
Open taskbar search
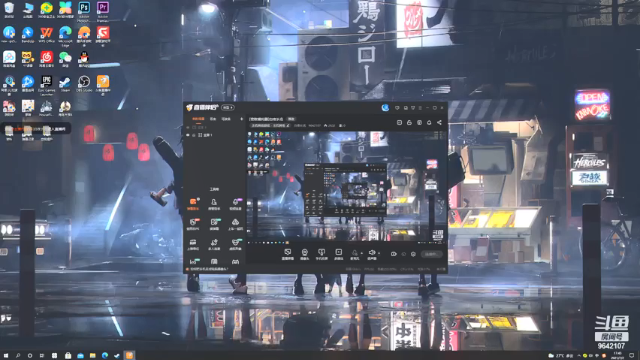point(18,356)
